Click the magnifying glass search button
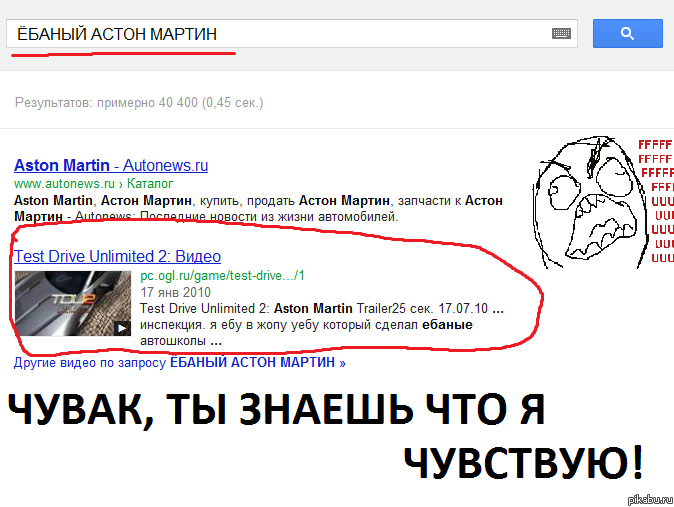 [x=627, y=33]
